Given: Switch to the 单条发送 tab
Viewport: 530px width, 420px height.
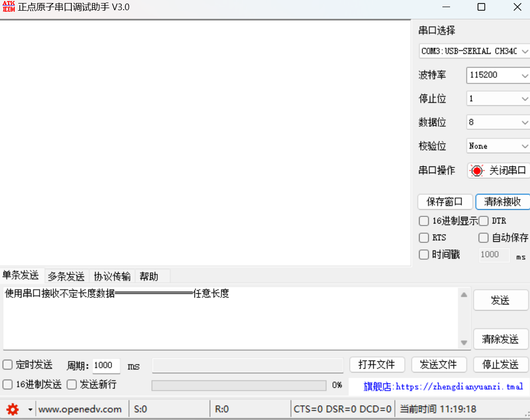Looking at the screenshot, I should coord(20,275).
